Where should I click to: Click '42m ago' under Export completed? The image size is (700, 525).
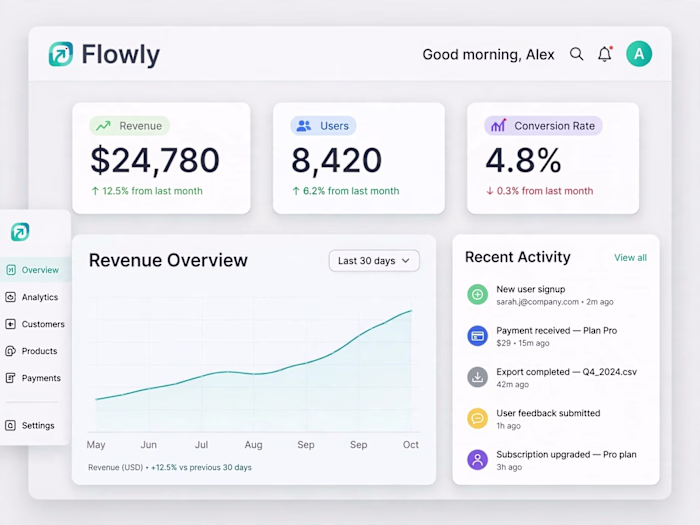[x=512, y=384]
